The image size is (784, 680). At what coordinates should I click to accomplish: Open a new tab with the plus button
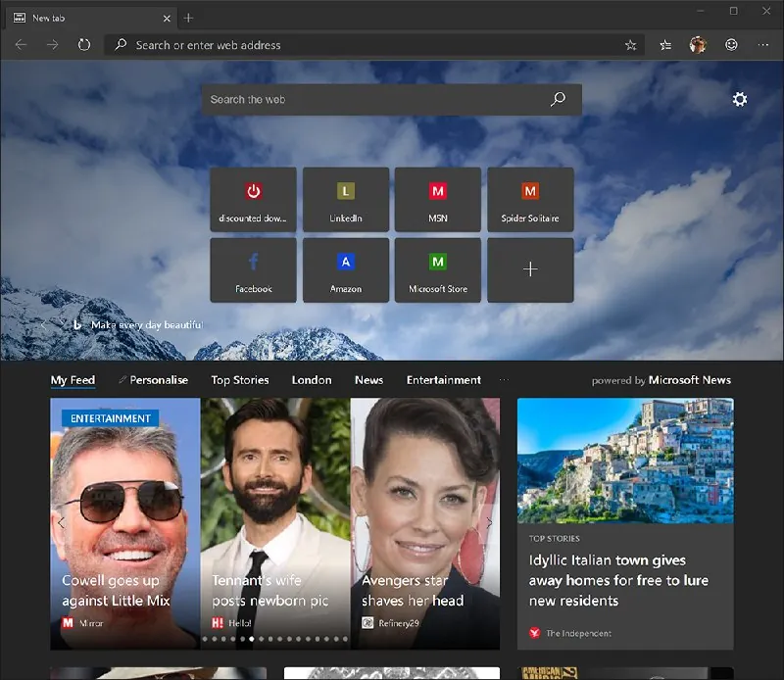(x=188, y=18)
